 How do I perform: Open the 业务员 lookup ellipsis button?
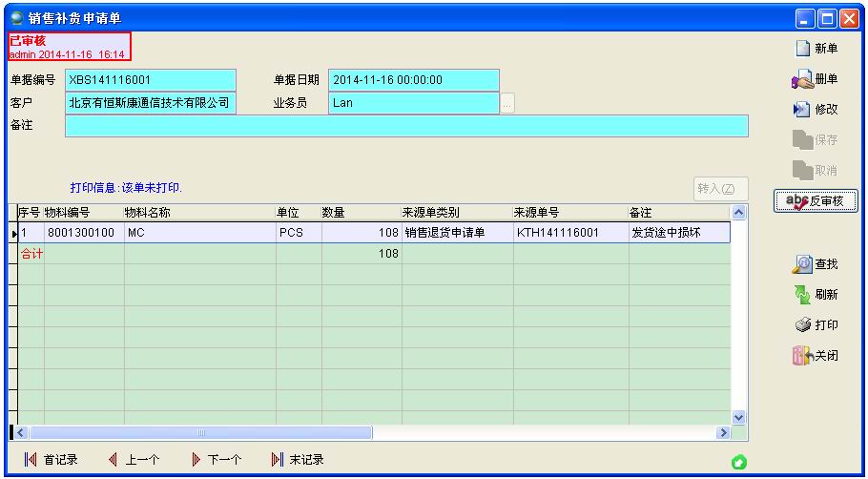click(507, 103)
